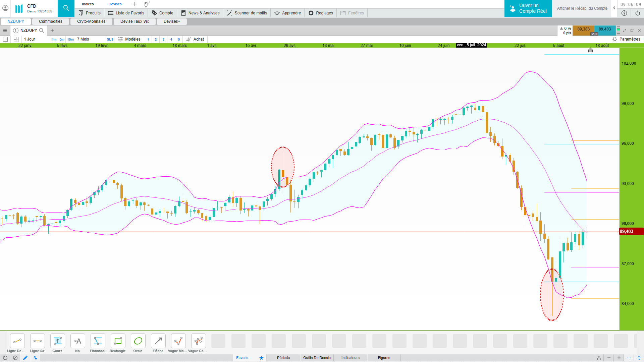Screen dimensions: 644x362
Task: Click the Nb text annotation tool
Action: 77,341
